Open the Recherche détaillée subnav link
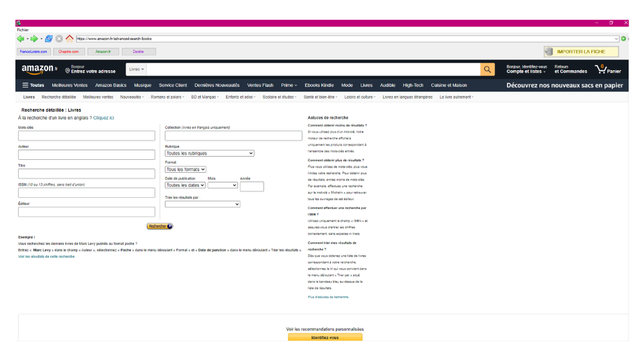This screenshot has width=644, height=361. point(59,97)
